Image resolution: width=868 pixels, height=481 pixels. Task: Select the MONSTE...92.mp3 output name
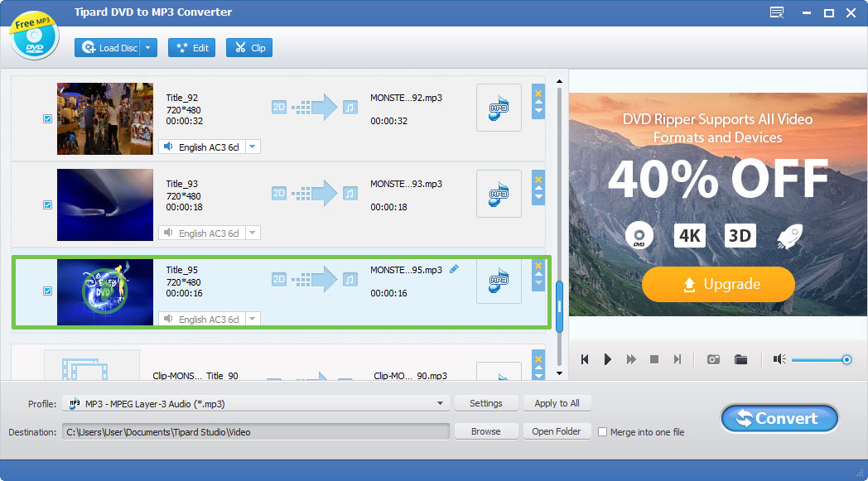407,98
